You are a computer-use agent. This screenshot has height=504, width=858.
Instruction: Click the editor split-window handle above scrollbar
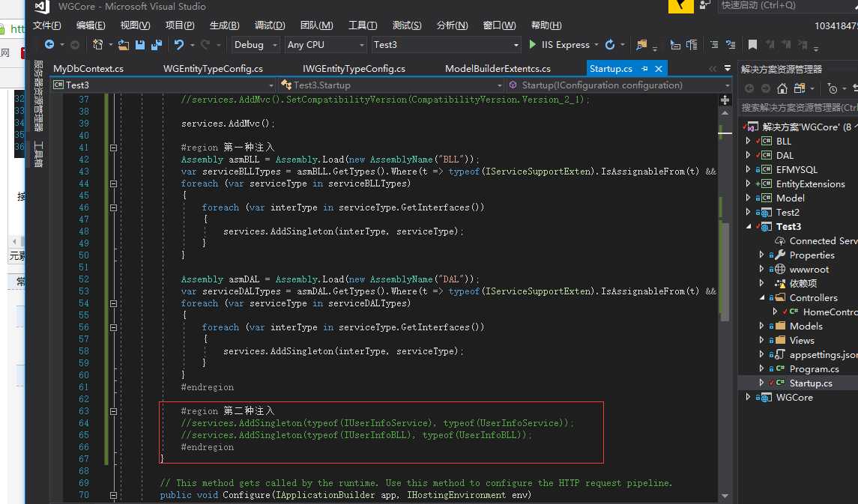click(x=725, y=100)
